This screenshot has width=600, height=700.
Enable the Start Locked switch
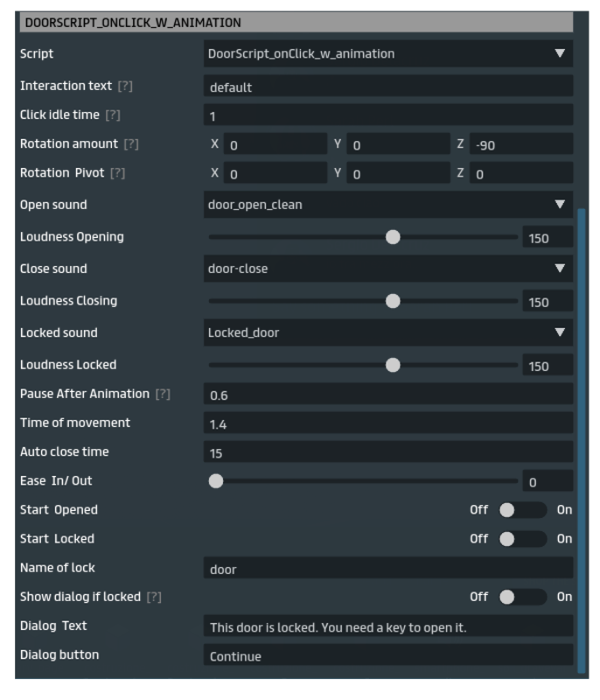(521, 539)
